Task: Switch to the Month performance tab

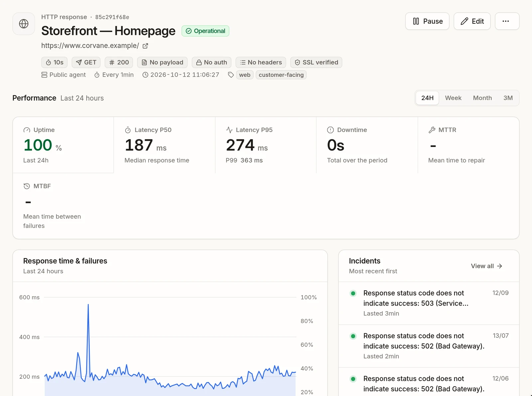Action: point(482,98)
